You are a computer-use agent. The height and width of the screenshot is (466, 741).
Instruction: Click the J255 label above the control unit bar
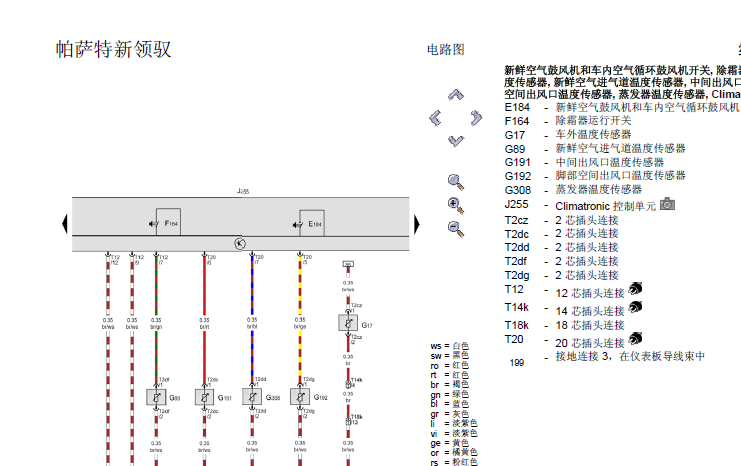pyautogui.click(x=242, y=191)
